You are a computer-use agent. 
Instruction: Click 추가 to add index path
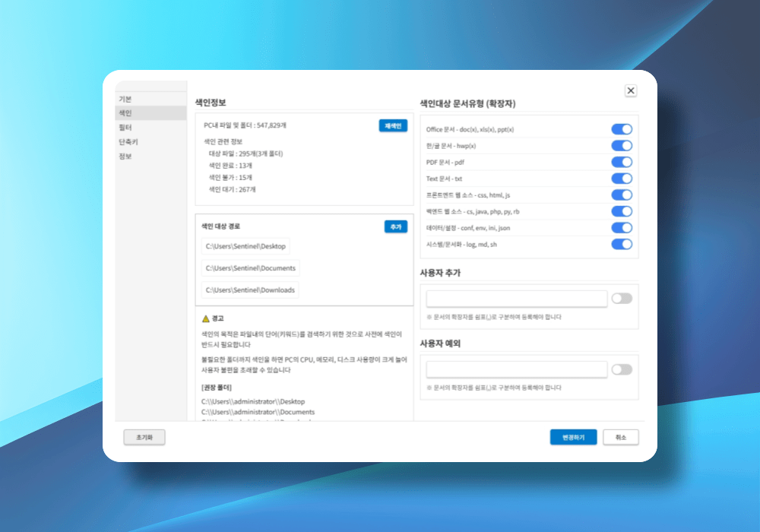(395, 226)
